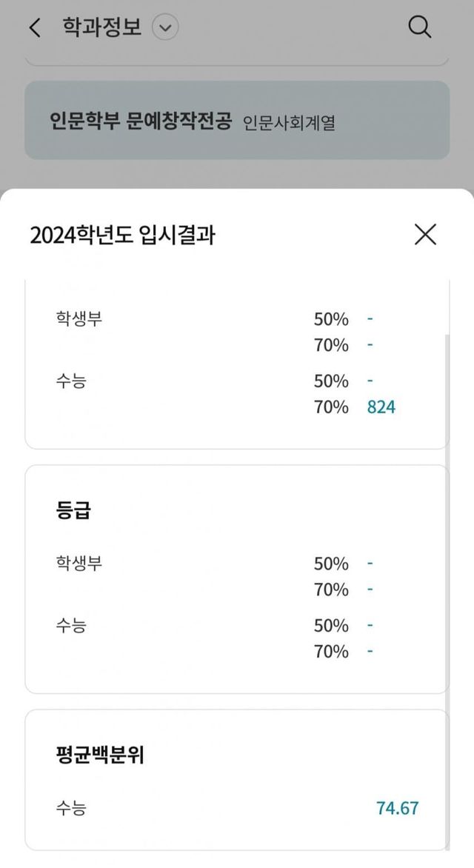Tap 수능 label in the 평균백분위 card
Viewport: 474px width, 868px height.
(x=70, y=808)
